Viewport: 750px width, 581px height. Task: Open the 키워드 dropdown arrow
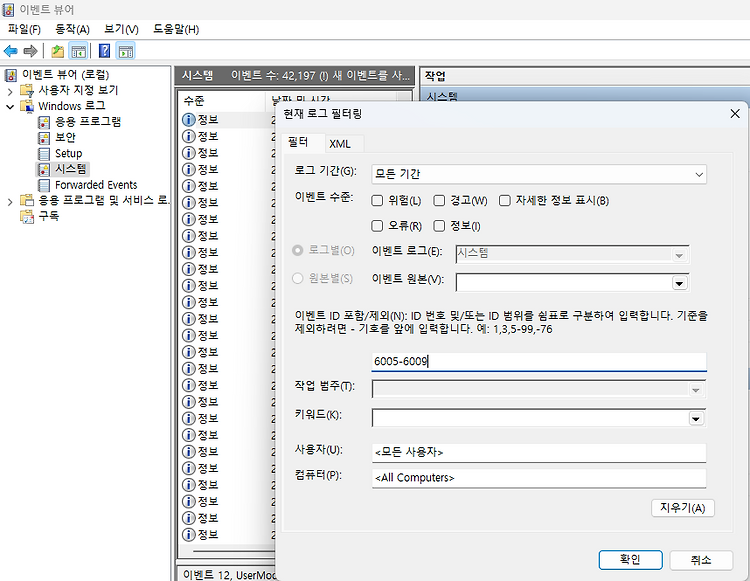click(696, 419)
